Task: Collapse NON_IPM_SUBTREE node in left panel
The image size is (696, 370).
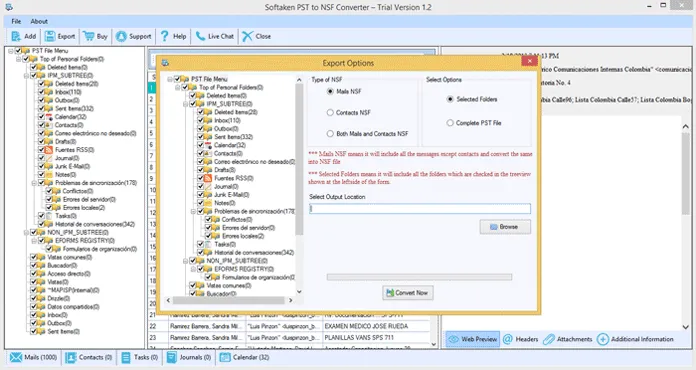Action: [26, 232]
